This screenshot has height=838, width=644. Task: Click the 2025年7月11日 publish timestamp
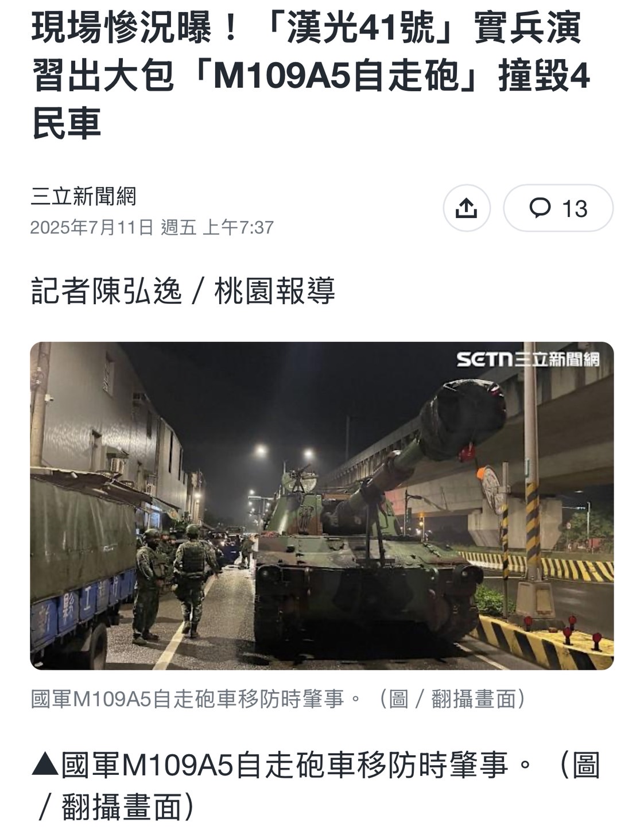click(152, 227)
